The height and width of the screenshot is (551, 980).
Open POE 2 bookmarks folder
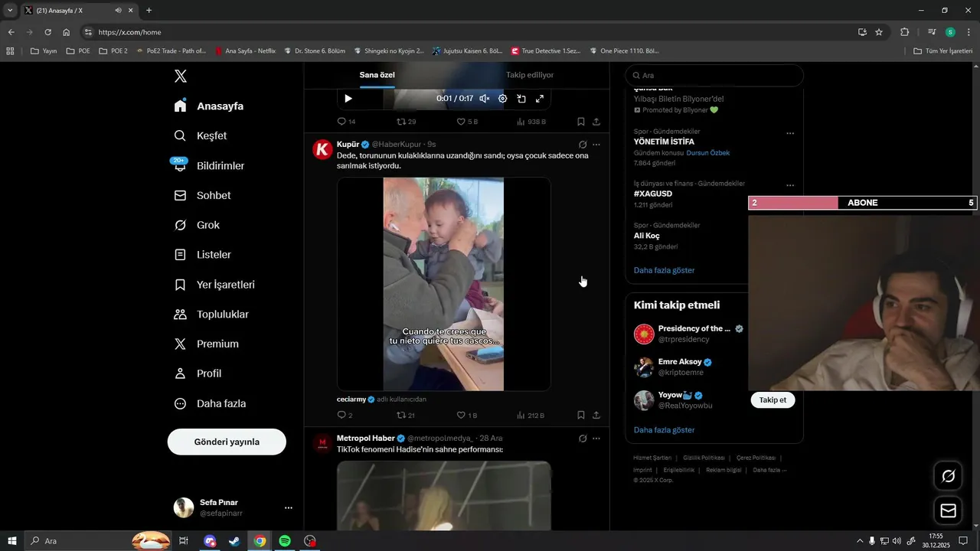coord(113,51)
